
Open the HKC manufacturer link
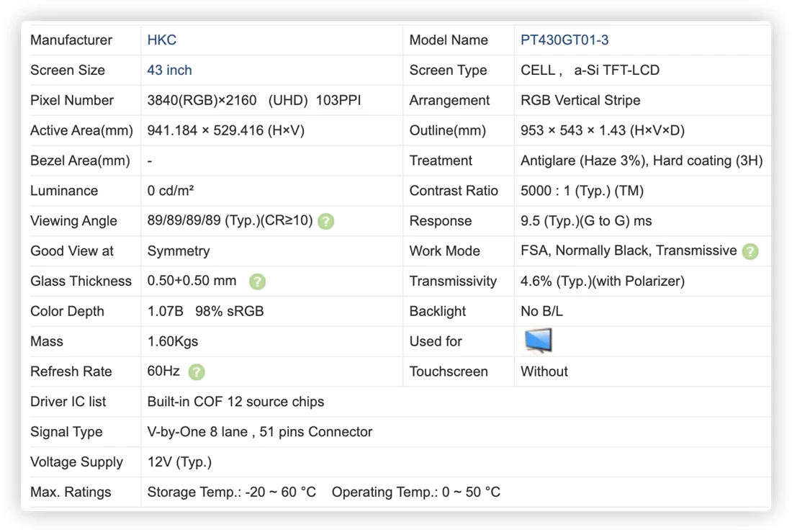point(161,40)
